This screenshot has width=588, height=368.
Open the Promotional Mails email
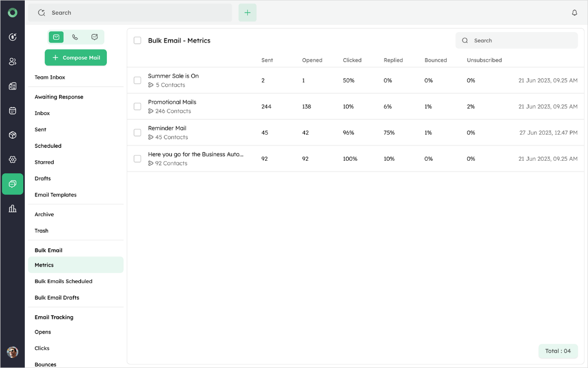click(x=172, y=102)
